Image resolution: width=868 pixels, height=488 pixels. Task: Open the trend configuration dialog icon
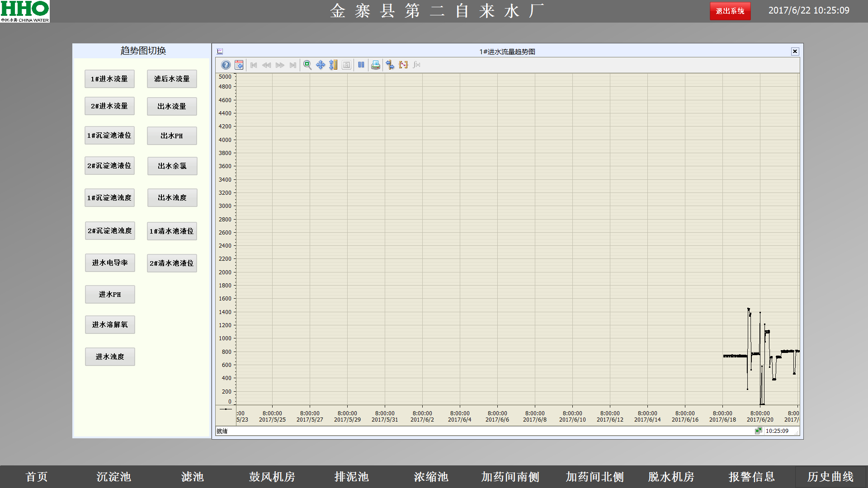[x=239, y=65]
